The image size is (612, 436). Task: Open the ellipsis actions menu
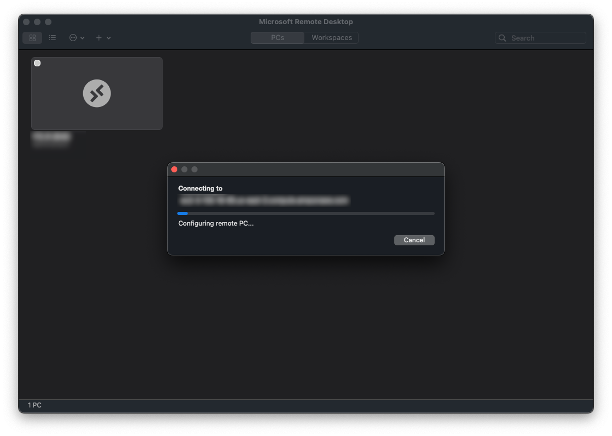(76, 38)
